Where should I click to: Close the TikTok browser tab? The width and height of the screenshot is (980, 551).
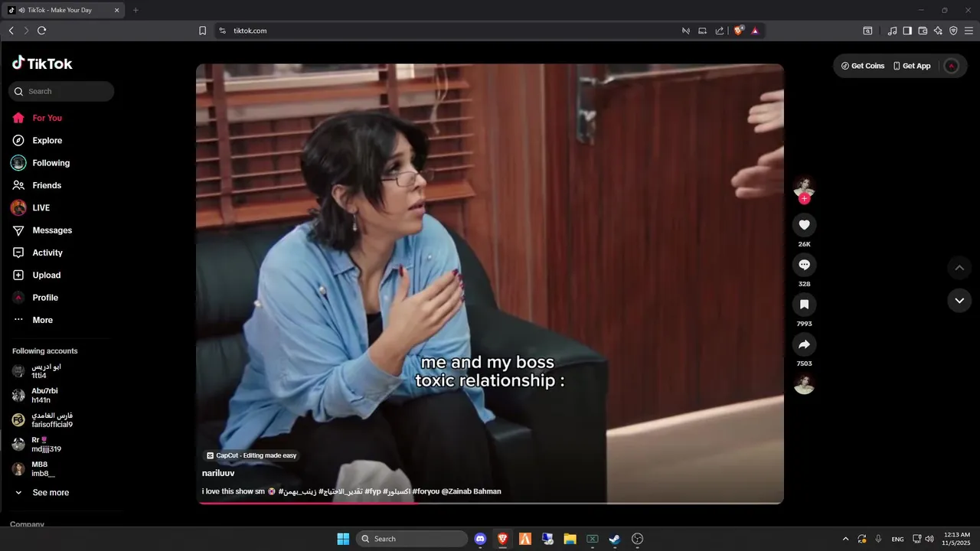pyautogui.click(x=116, y=10)
